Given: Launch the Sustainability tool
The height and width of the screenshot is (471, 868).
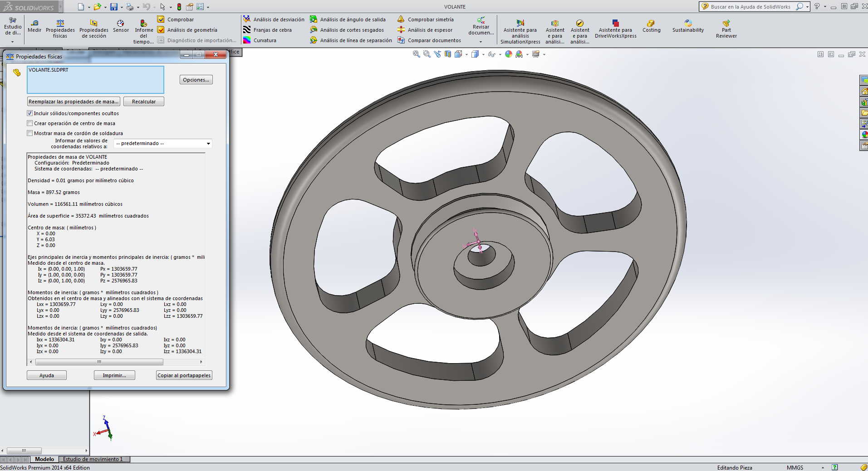Looking at the screenshot, I should click(688, 26).
